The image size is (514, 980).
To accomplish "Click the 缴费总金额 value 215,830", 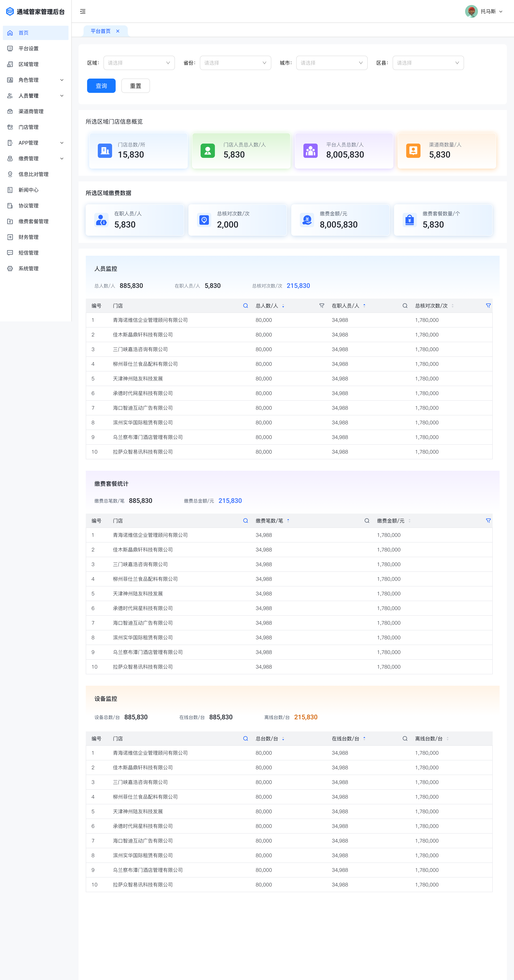I will pyautogui.click(x=230, y=501).
